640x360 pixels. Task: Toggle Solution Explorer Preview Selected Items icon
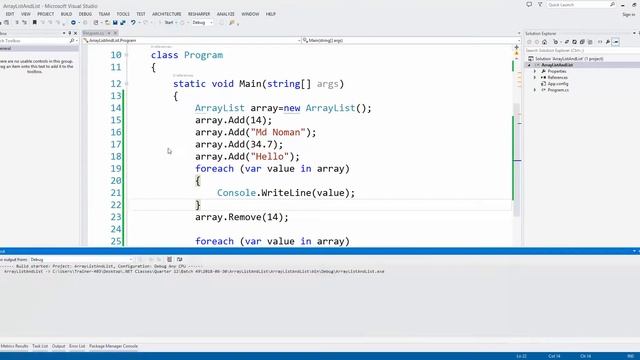[616, 42]
